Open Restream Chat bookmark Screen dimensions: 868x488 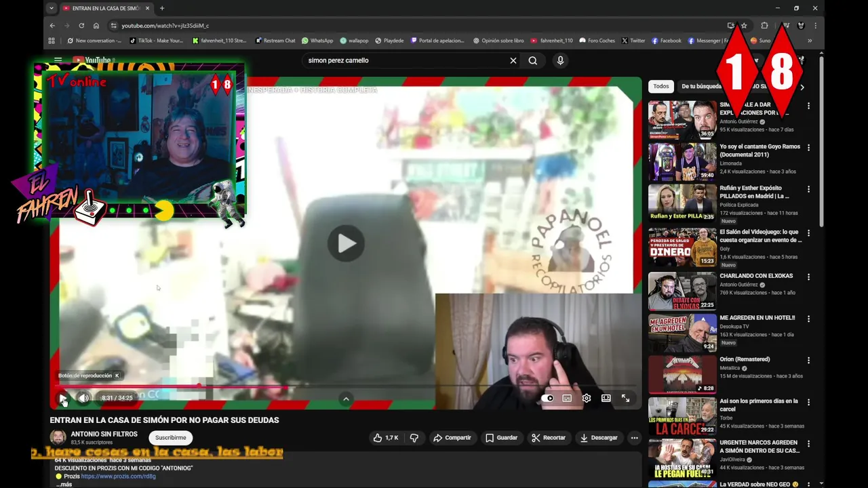tap(275, 41)
